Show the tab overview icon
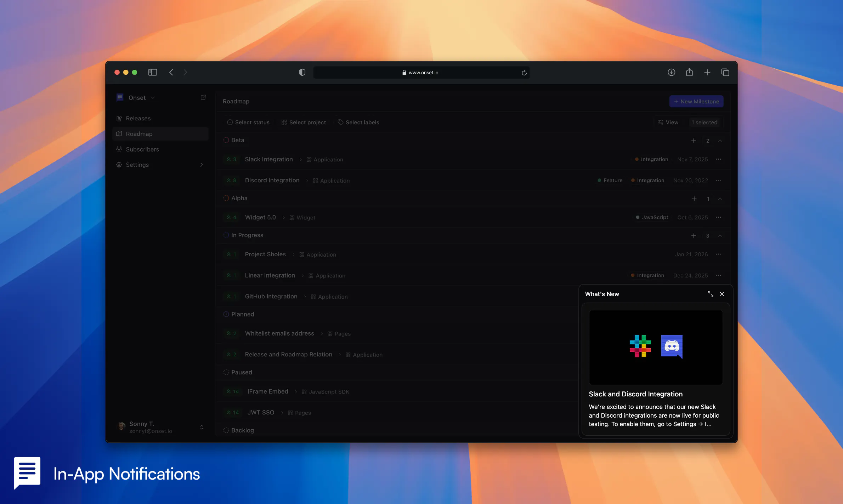This screenshot has height=504, width=843. (725, 73)
